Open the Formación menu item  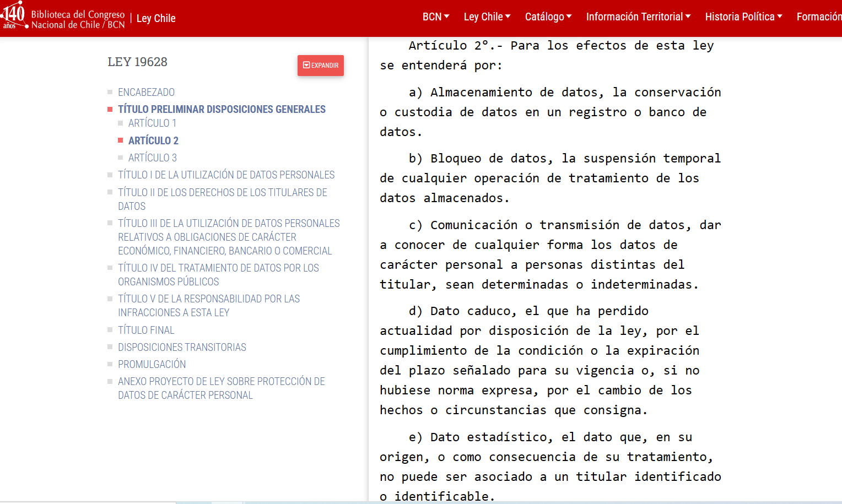tap(819, 17)
